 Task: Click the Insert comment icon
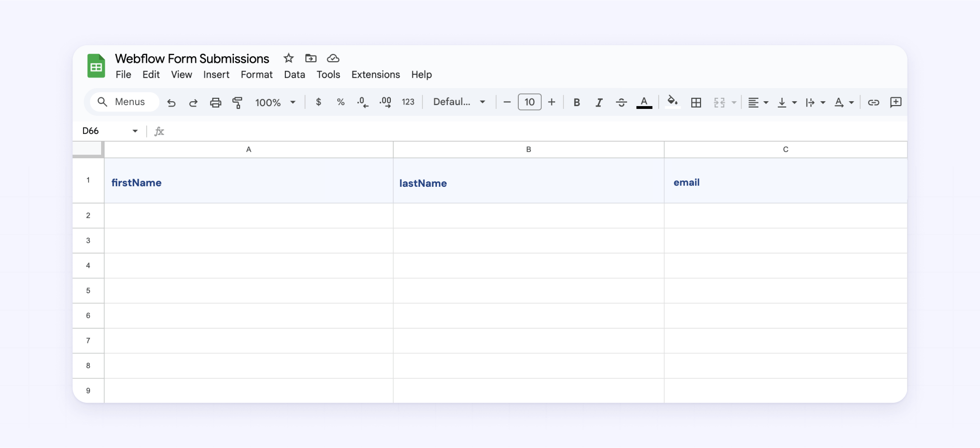(x=895, y=102)
